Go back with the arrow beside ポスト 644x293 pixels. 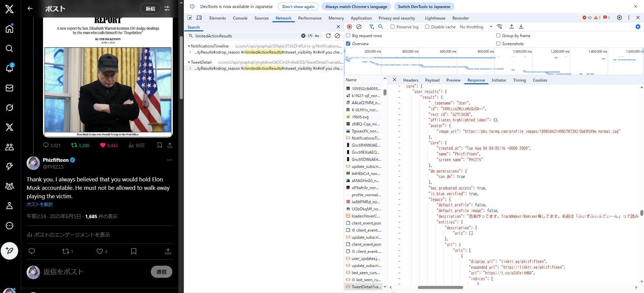pos(30,9)
